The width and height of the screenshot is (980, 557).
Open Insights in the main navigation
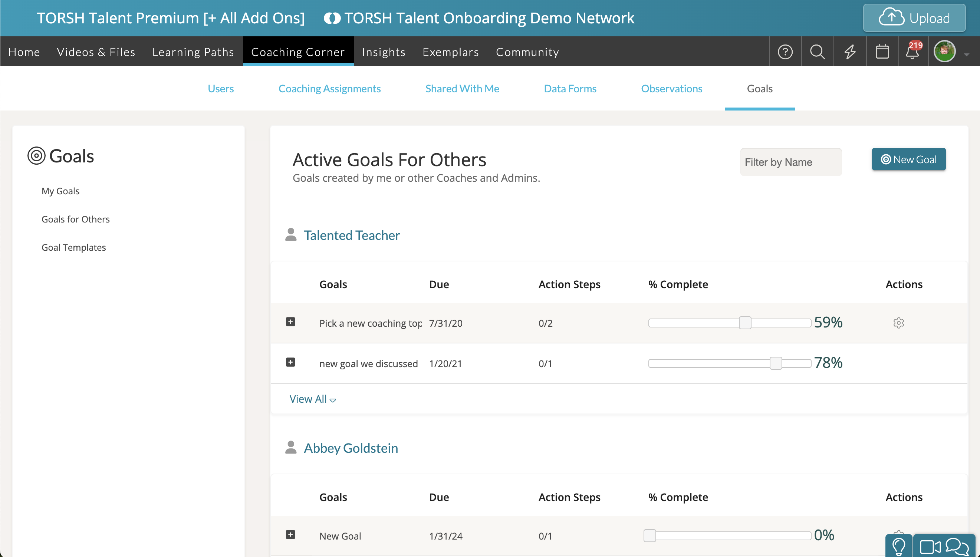coord(384,52)
